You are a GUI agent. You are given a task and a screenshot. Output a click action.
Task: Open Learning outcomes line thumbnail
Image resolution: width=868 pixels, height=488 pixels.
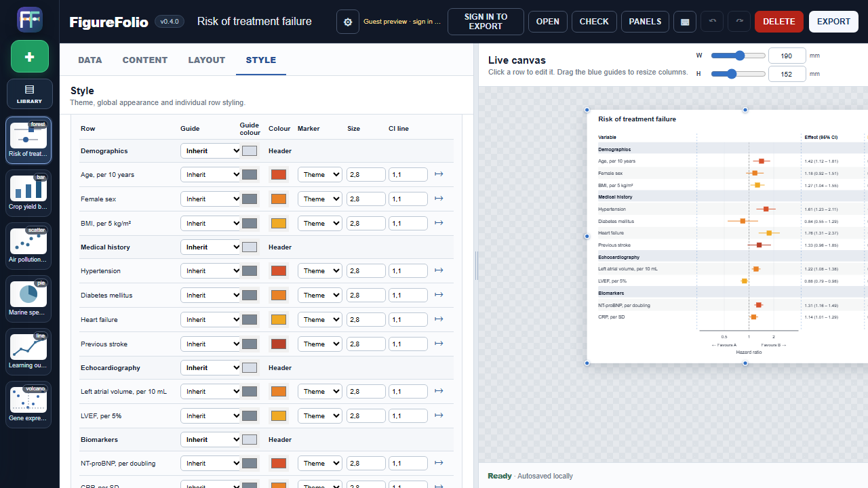pyautogui.click(x=28, y=352)
